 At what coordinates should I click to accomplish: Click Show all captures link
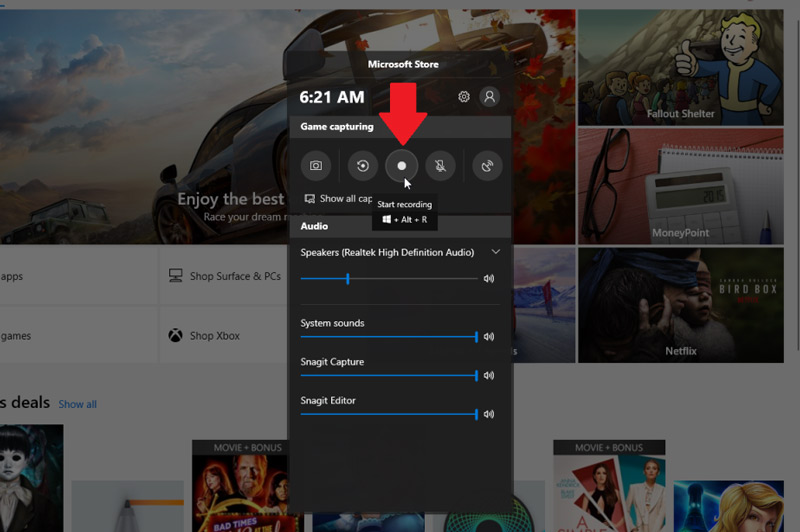(x=338, y=198)
